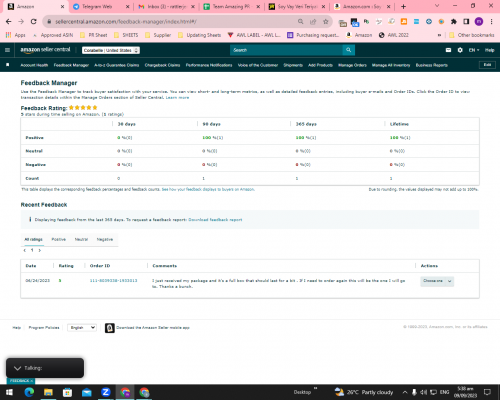The width and height of the screenshot is (500, 400).
Task: Click the zoom magnifier icon in address bar
Action: (x=300, y=22)
